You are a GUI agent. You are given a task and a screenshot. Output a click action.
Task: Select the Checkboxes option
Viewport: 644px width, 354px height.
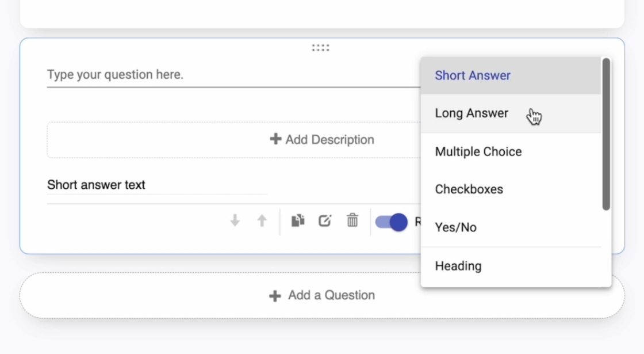click(469, 189)
